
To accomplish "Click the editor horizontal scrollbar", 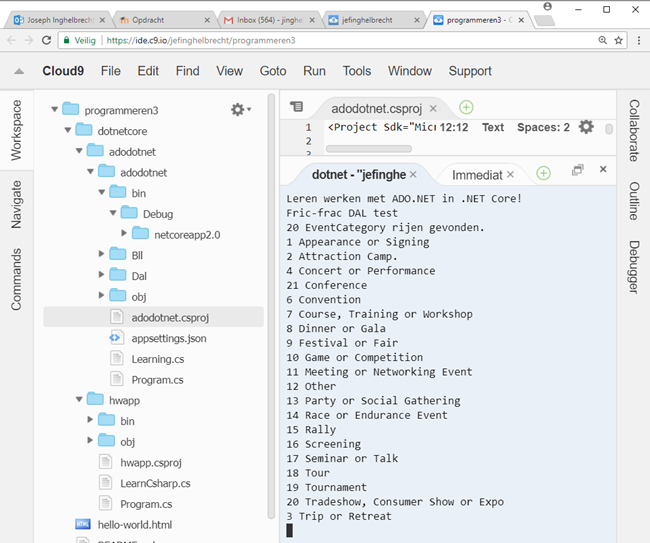I will click(x=369, y=148).
